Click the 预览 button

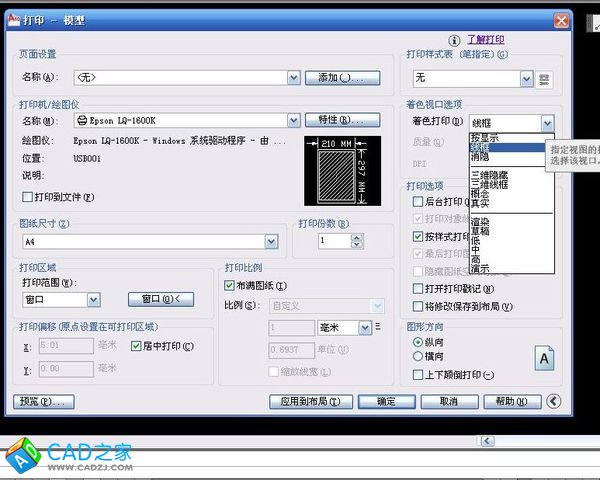(44, 401)
